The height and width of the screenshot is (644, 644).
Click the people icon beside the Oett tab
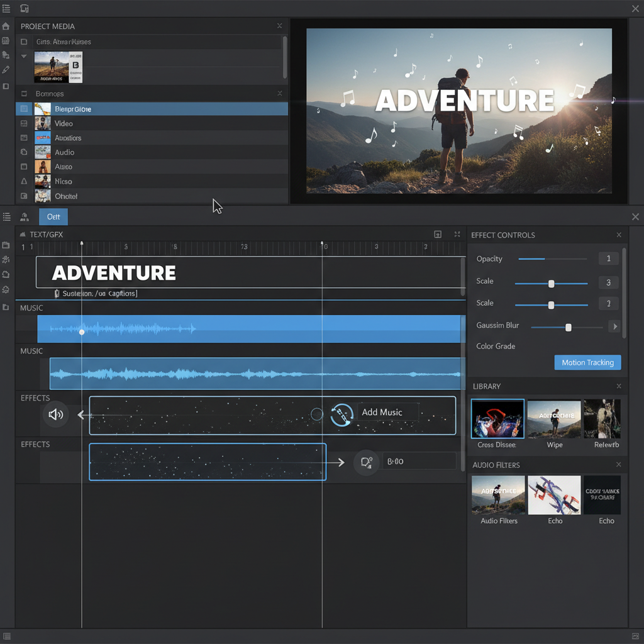click(x=25, y=216)
